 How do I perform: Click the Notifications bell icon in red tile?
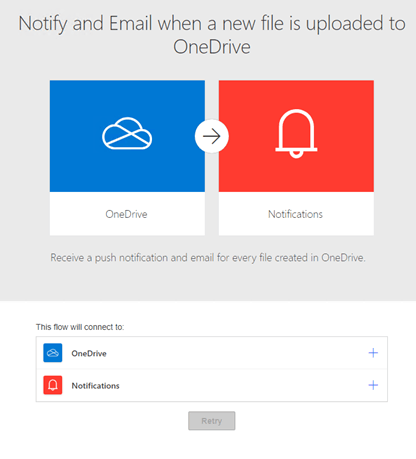(x=296, y=134)
